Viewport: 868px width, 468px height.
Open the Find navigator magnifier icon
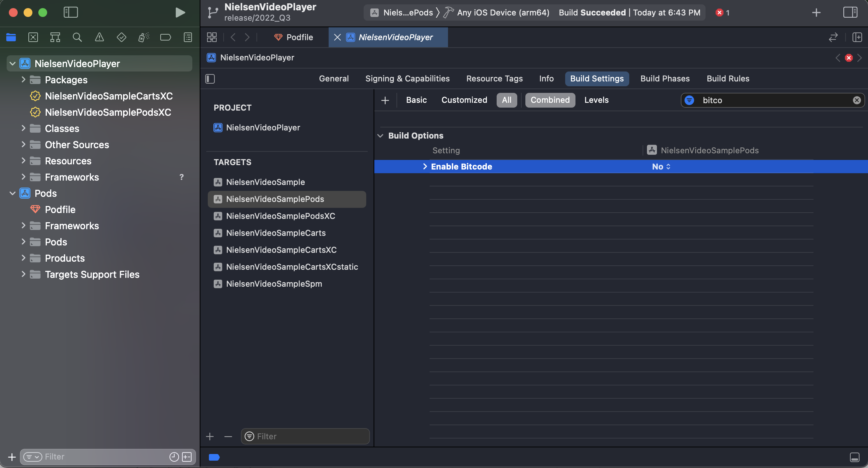pos(77,37)
